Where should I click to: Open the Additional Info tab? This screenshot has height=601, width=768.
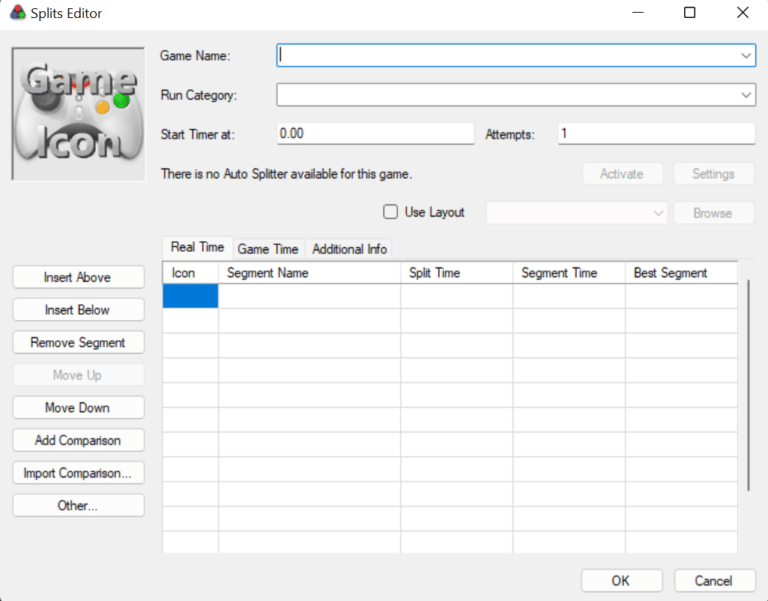click(x=350, y=249)
